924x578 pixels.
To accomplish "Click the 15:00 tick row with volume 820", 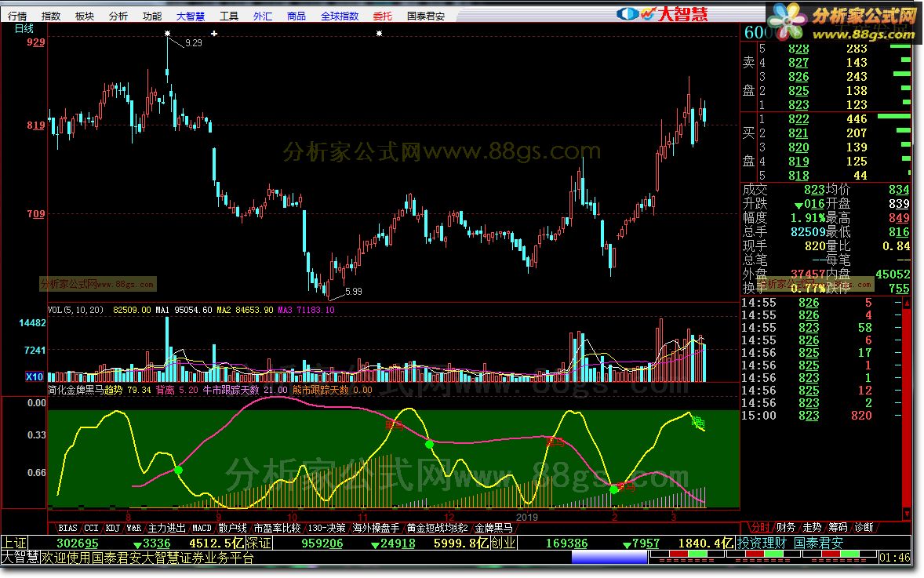I will [821, 416].
